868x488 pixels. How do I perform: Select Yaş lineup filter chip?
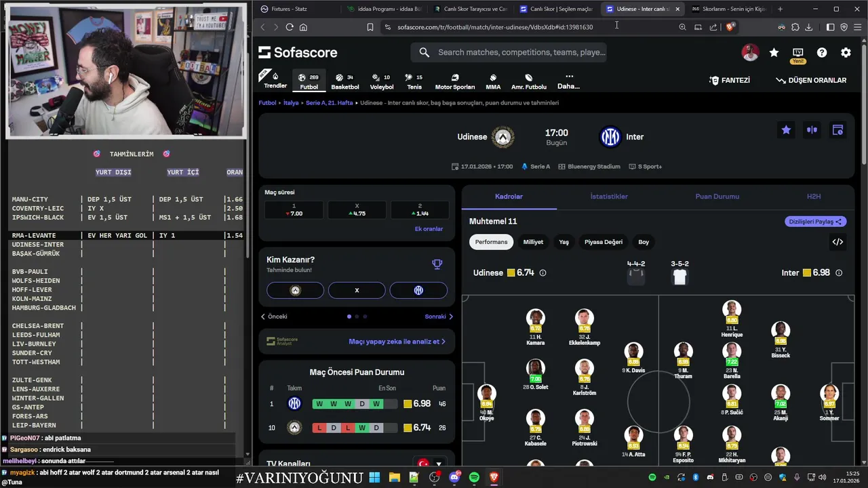[x=564, y=242]
